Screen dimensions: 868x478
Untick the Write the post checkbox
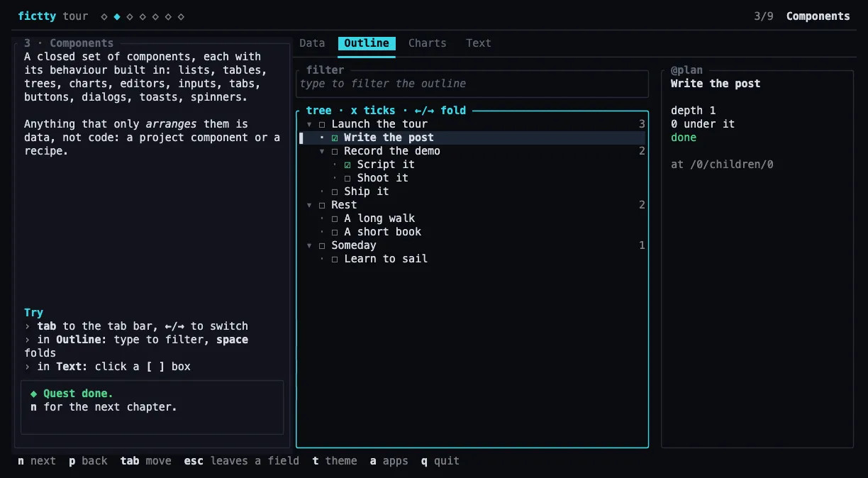tap(335, 138)
